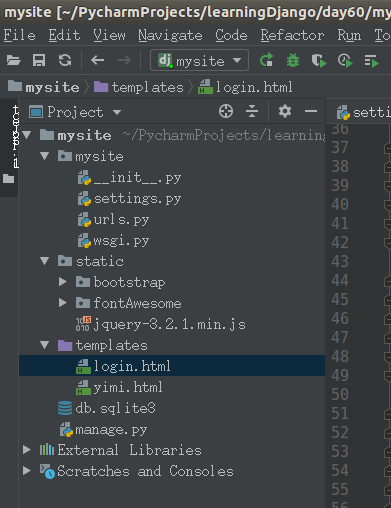The image size is (391, 508).
Task: Open the Code menu
Action: [231, 35]
